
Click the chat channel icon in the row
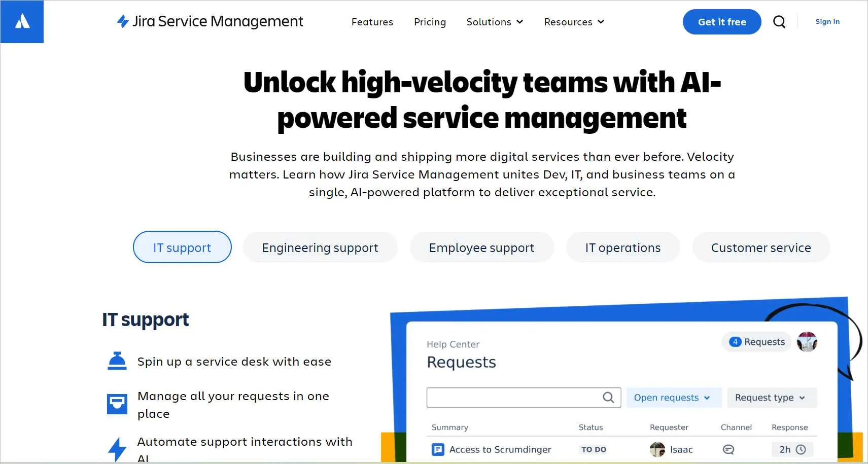pos(728,449)
